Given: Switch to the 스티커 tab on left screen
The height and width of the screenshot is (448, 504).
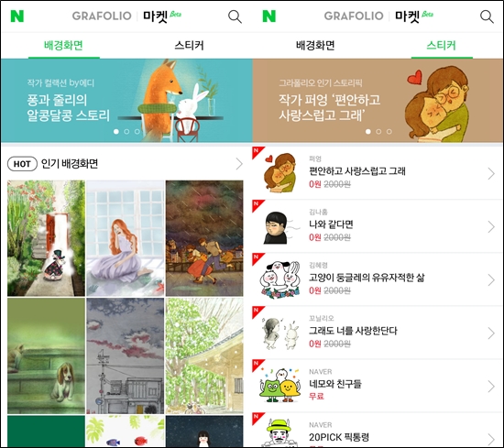Looking at the screenshot, I should 189,45.
